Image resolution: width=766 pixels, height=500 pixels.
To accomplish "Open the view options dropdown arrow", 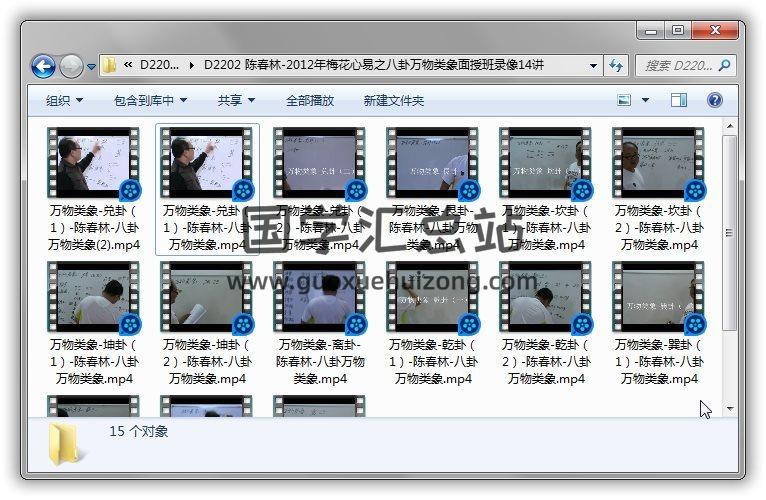I will coord(645,100).
